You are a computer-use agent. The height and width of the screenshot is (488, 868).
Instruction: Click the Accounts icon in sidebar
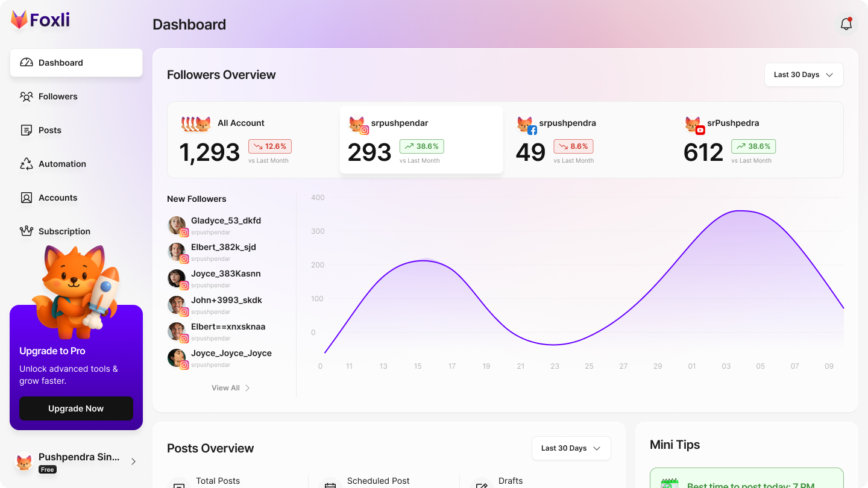tap(26, 198)
